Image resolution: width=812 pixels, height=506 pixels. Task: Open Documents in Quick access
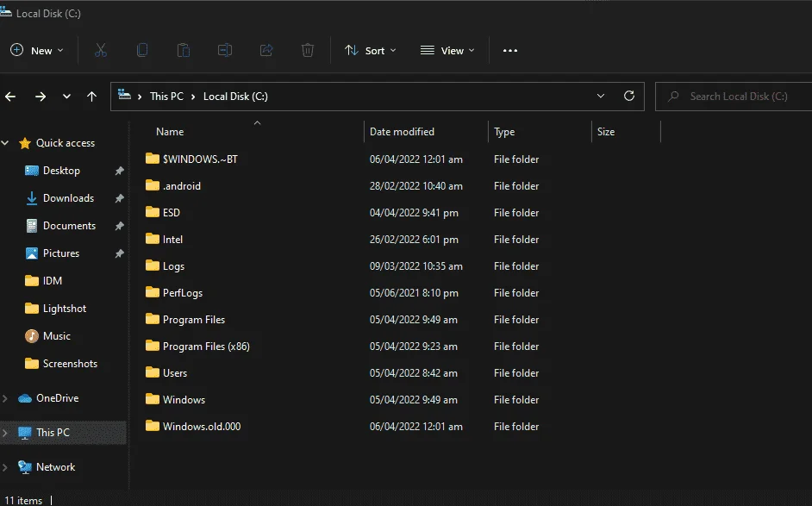coord(70,226)
